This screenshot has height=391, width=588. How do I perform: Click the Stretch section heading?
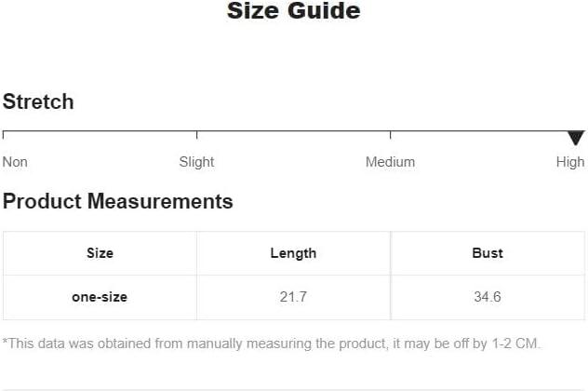(x=38, y=101)
